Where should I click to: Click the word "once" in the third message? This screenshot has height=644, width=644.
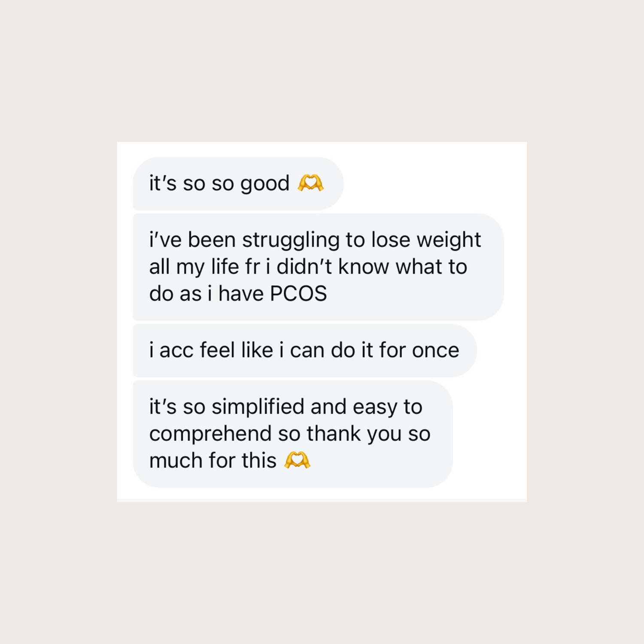click(435, 350)
